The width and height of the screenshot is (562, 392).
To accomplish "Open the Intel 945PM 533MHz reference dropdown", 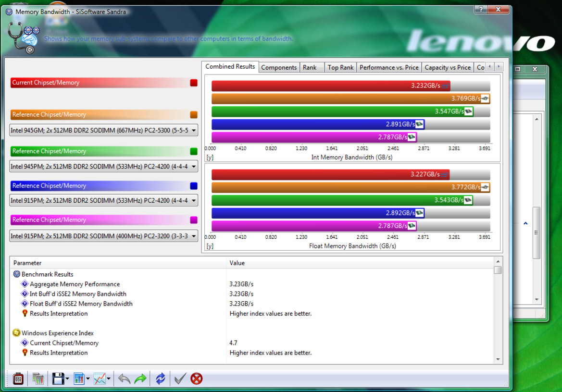I will pos(103,167).
